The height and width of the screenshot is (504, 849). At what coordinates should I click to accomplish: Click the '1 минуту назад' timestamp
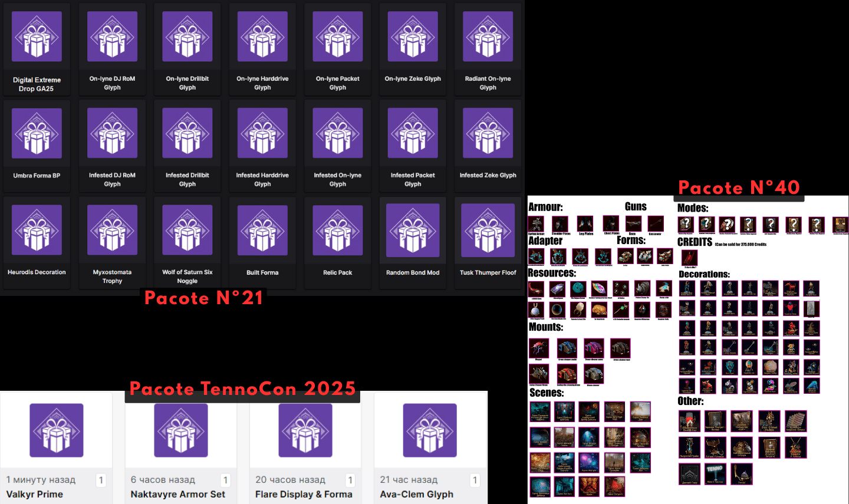tap(41, 480)
